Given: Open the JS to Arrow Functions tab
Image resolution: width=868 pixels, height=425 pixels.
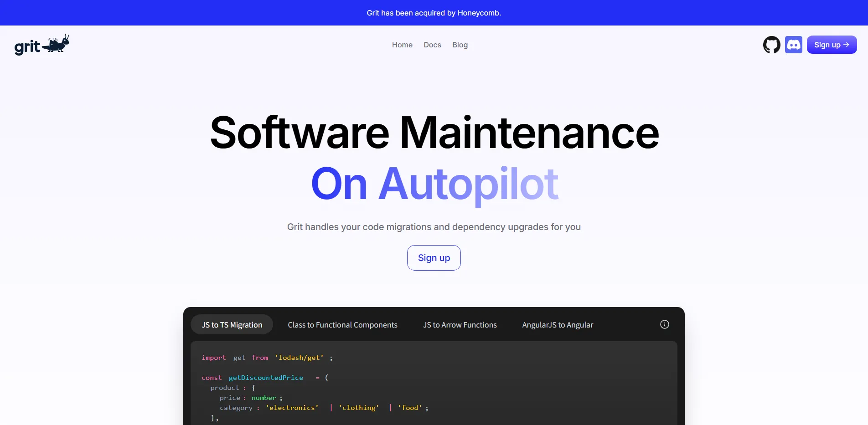Looking at the screenshot, I should [x=460, y=324].
